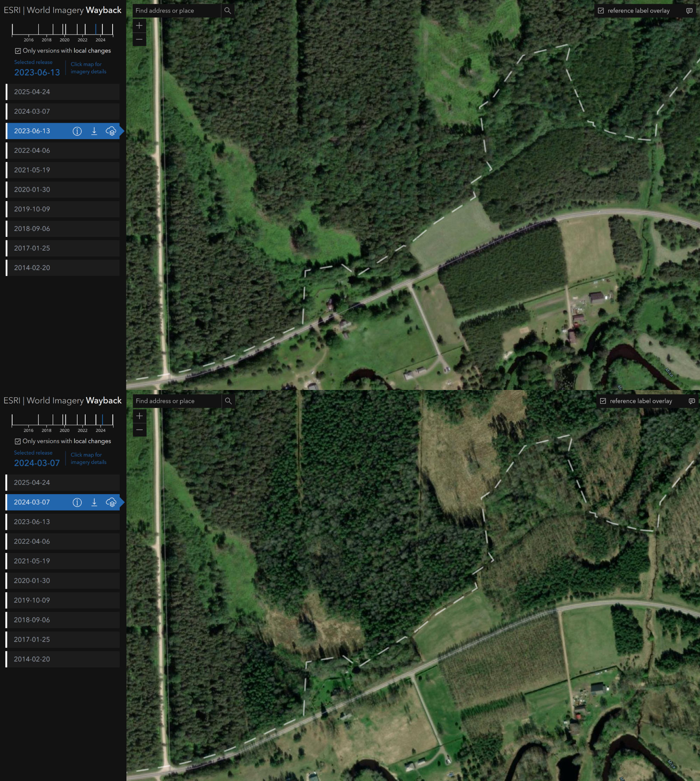Select the 2014-02-20 release in top window
The height and width of the screenshot is (781, 700).
[63, 268]
